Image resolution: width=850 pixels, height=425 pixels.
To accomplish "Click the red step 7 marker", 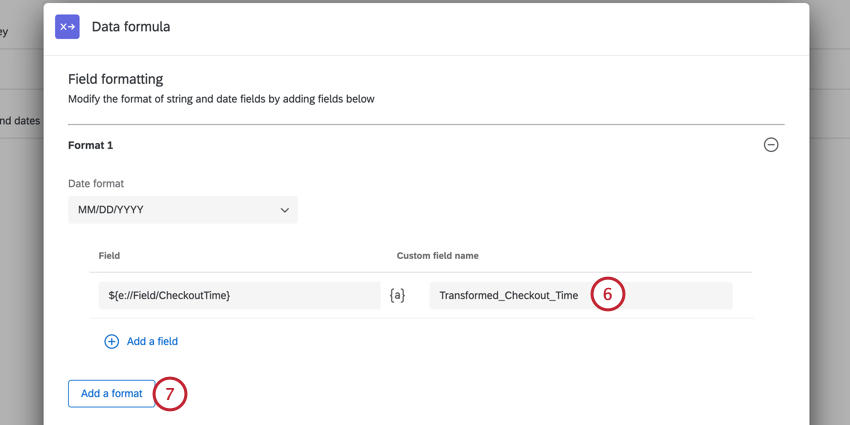I will pyautogui.click(x=170, y=394).
